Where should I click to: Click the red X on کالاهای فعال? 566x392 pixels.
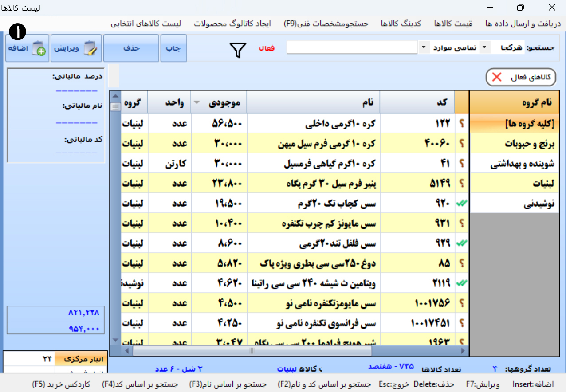(497, 77)
